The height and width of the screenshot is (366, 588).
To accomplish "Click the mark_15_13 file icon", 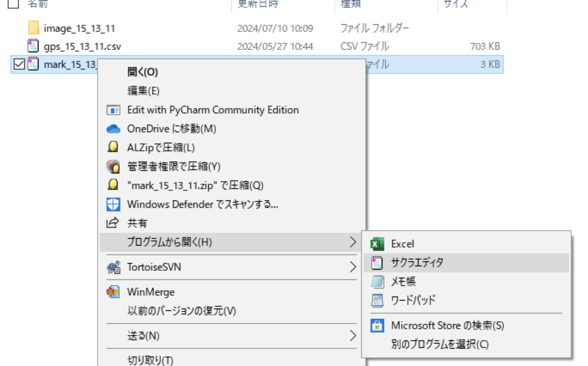I will click(x=33, y=64).
